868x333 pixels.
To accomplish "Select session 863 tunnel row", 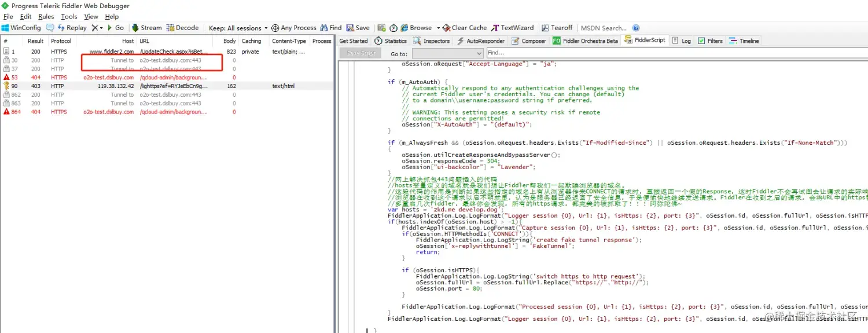I will pyautogui.click(x=167, y=103).
